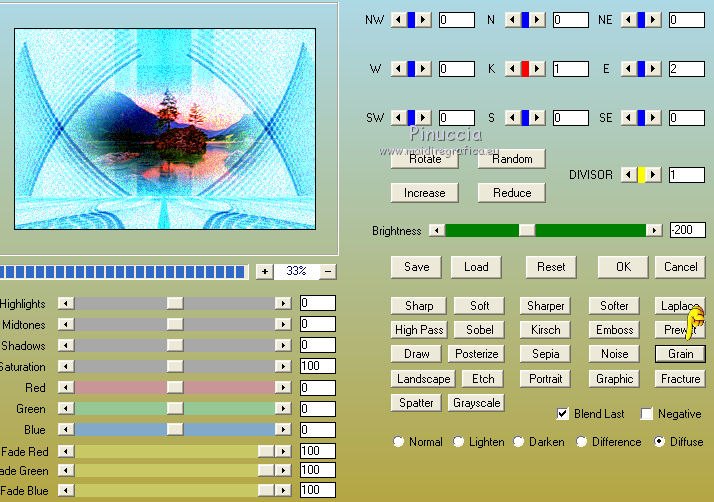Screen dimensions: 714x502
Task: Select the Difference blend mode
Action: (x=581, y=442)
